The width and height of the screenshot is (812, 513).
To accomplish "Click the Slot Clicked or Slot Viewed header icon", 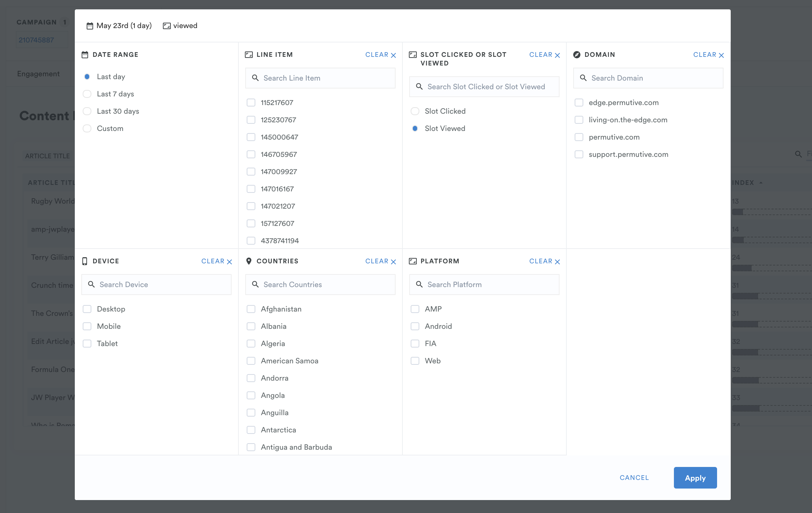I will (413, 55).
